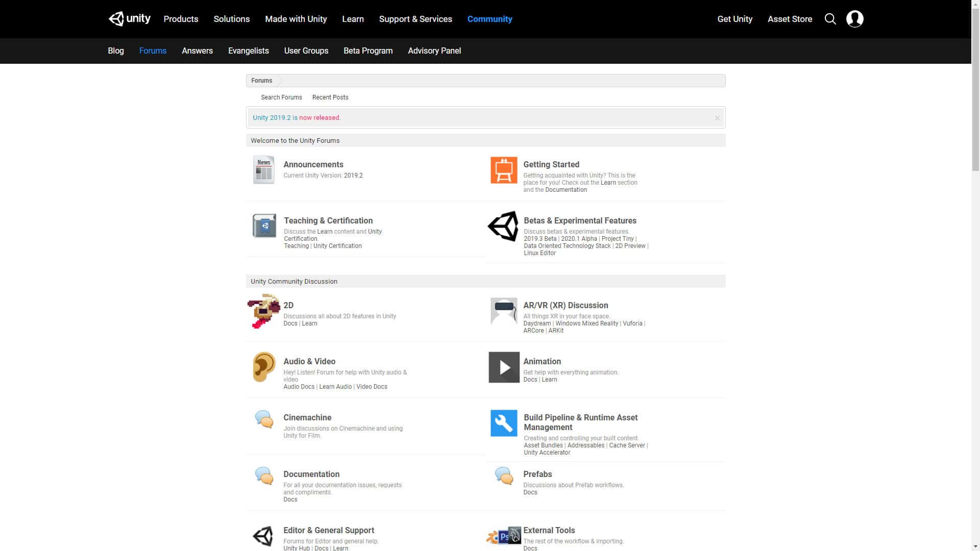Switch to the Forums navigation tab
The height and width of the screenshot is (551, 980).
point(153,51)
